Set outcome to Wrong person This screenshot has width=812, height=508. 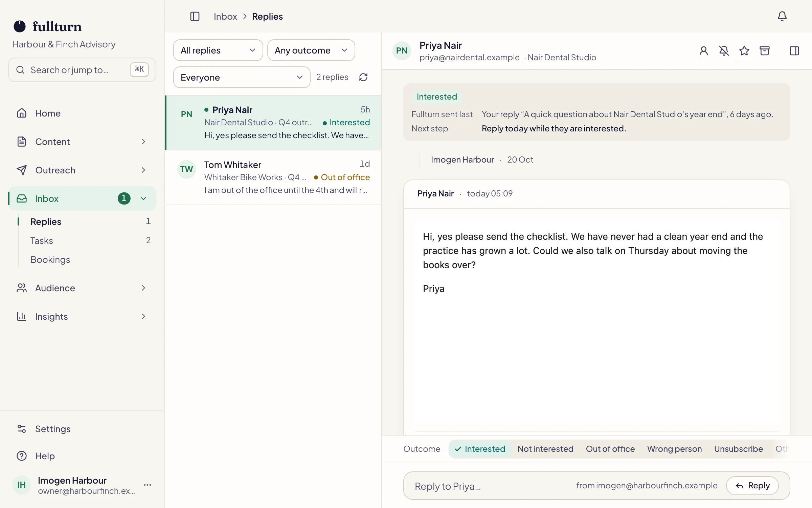pyautogui.click(x=675, y=449)
